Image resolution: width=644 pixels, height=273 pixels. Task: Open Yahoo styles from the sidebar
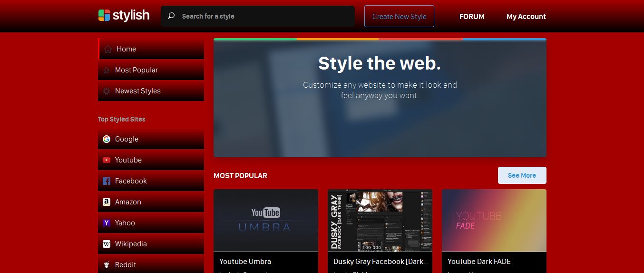151,222
